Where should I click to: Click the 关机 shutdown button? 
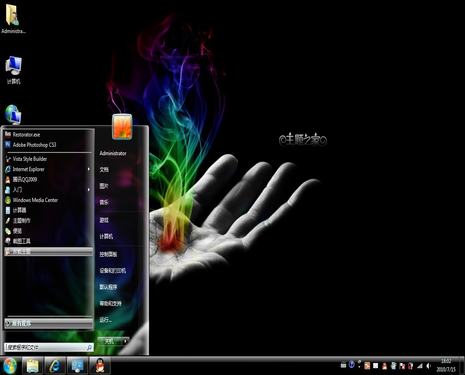click(110, 341)
